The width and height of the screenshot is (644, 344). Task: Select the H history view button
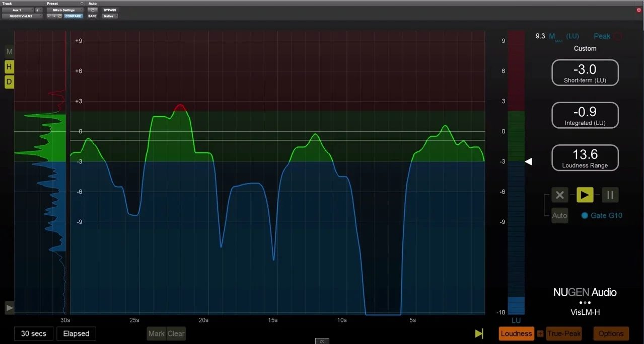(9, 66)
